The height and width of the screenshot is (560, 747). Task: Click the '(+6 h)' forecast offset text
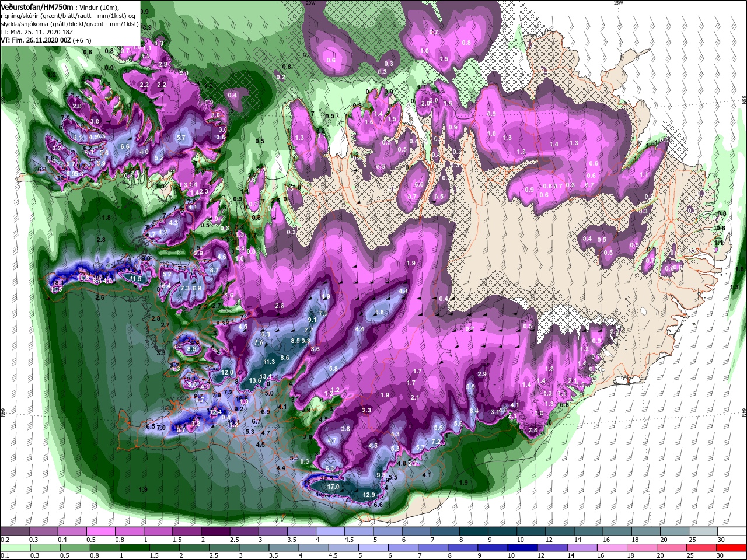point(83,41)
